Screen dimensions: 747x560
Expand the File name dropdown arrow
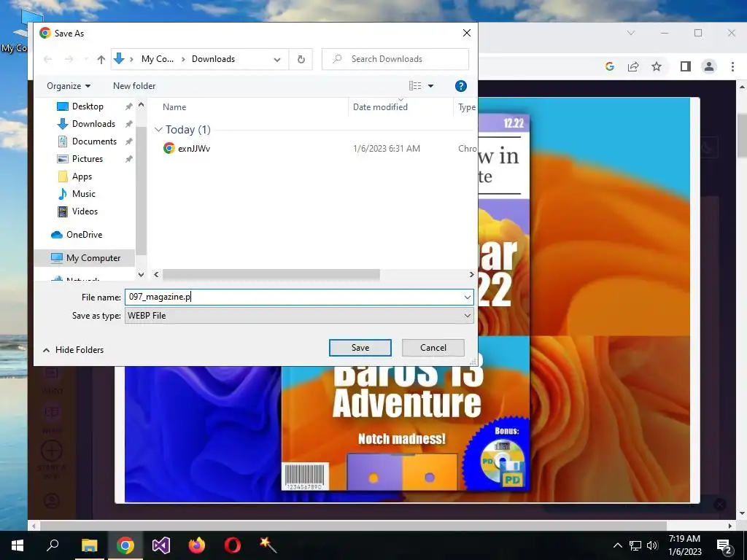pos(468,297)
